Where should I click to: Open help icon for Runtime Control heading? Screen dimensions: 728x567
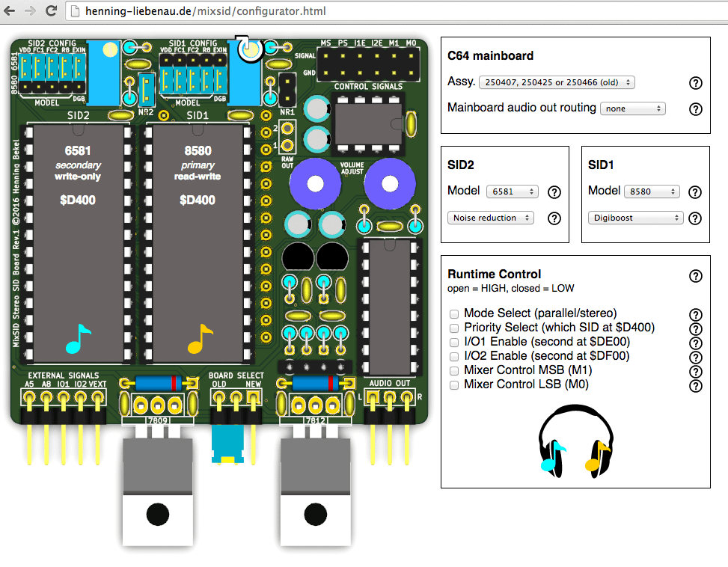(x=695, y=276)
